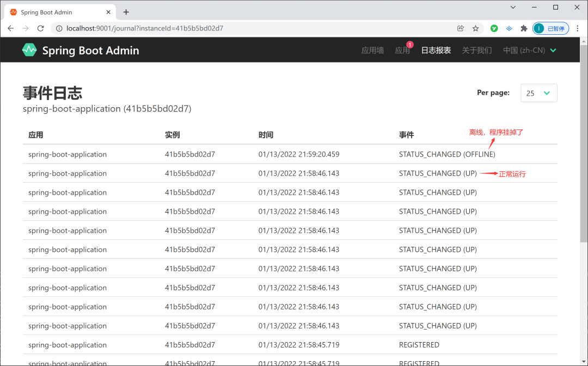Close the Spring Boot Admin tab
The width and height of the screenshot is (588, 366).
[108, 12]
